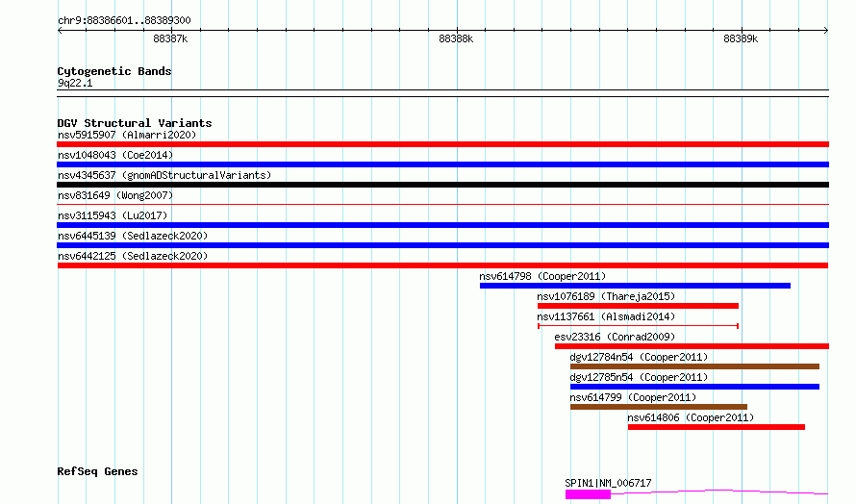Click the nsv831649 (Wong2007) label
The image size is (856, 504).
click(115, 195)
